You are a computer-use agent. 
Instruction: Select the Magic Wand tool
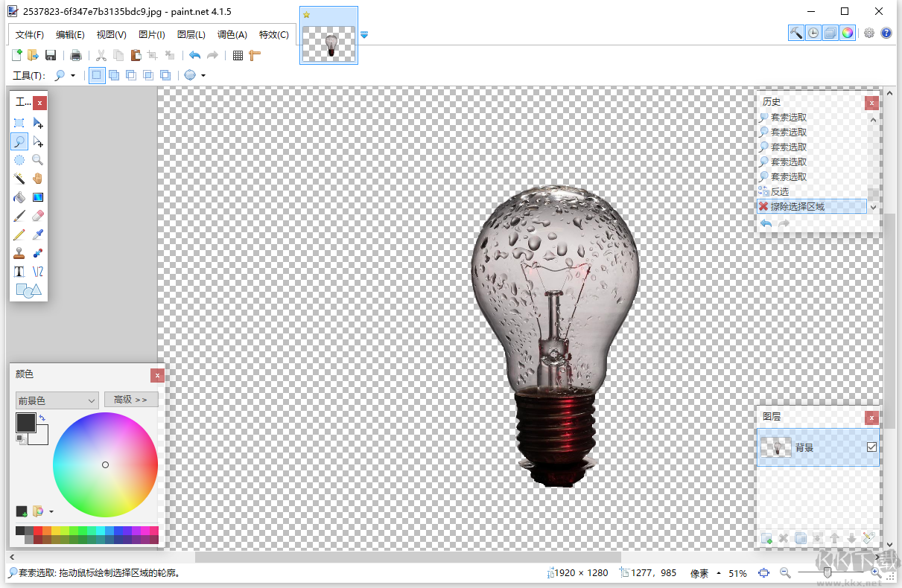tap(19, 178)
